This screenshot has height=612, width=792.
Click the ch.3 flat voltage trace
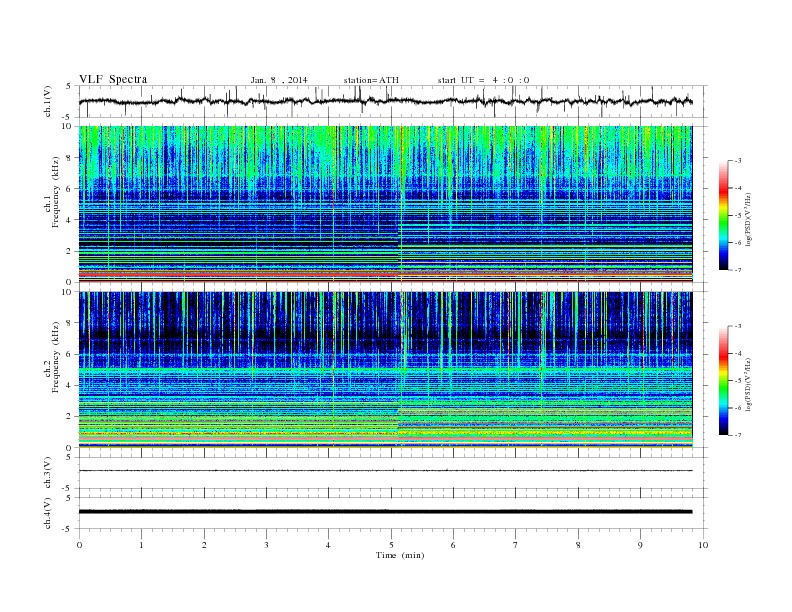tap(385, 471)
